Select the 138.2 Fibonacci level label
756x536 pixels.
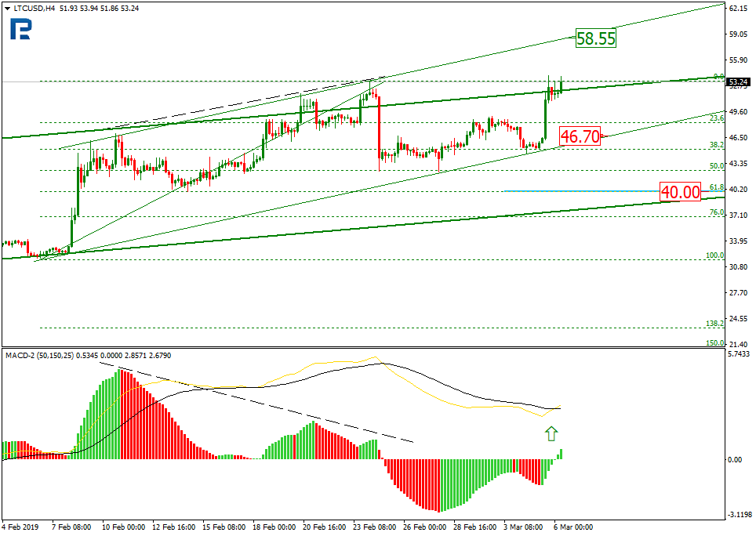click(x=714, y=323)
